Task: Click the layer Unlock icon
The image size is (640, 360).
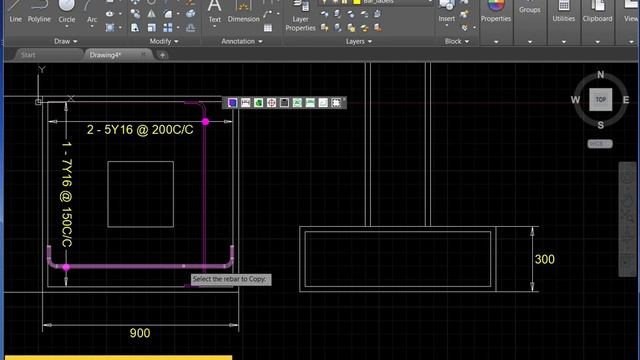Action: (x=364, y=28)
